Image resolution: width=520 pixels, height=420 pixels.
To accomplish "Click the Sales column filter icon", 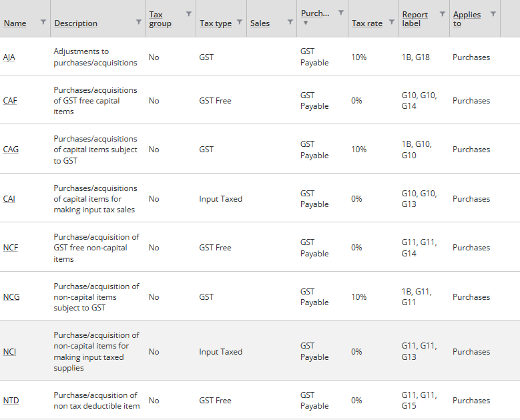I will point(290,22).
